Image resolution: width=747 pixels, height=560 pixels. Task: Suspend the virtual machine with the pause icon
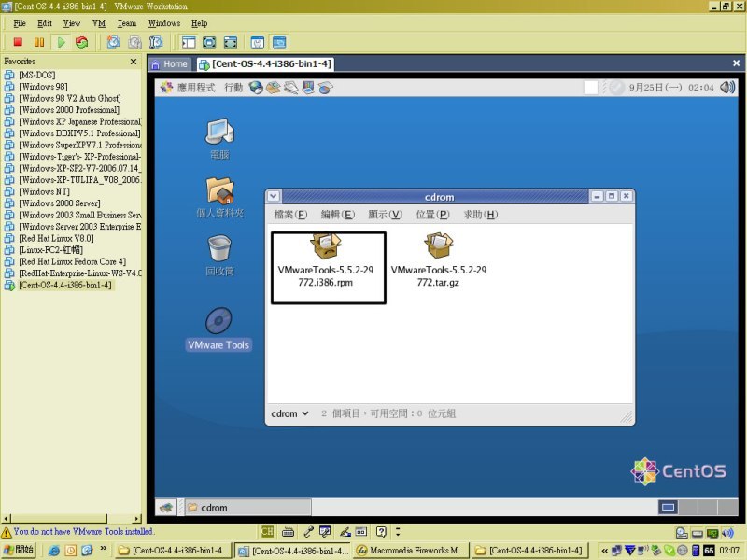(39, 42)
